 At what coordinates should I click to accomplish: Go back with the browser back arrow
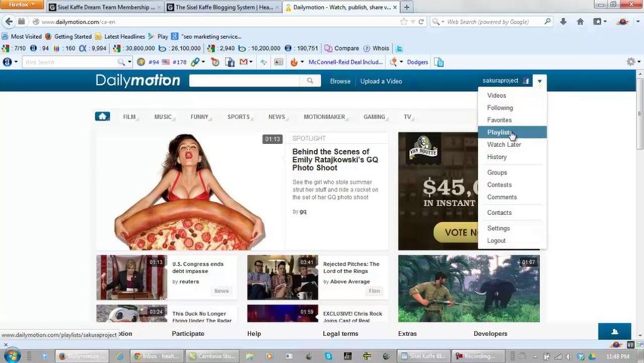[x=9, y=22]
